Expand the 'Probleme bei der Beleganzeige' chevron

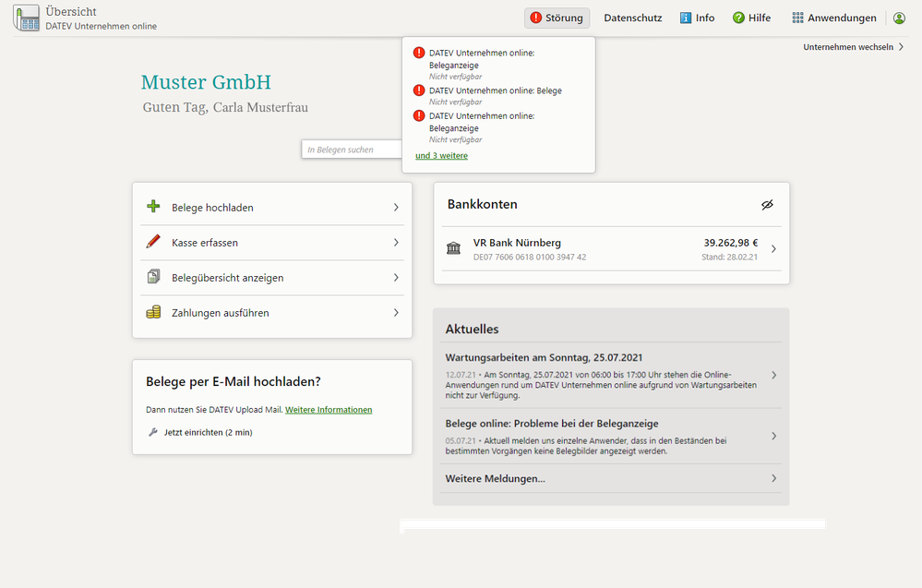tap(773, 437)
